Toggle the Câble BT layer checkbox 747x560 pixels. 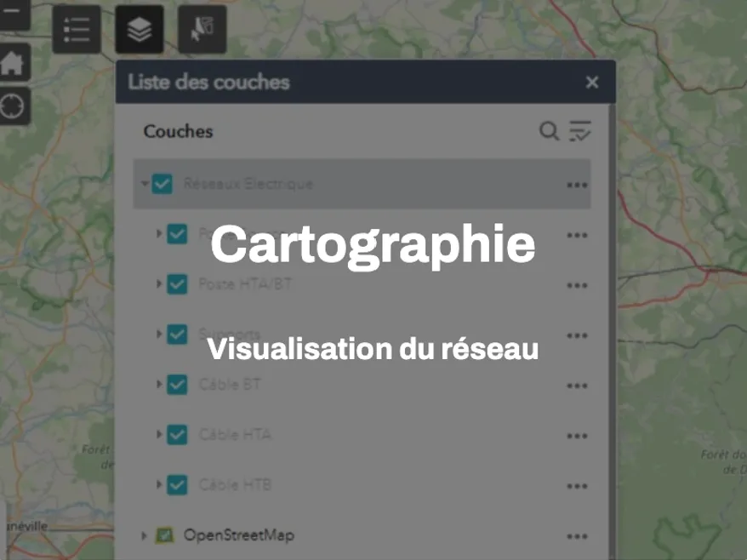pos(177,385)
